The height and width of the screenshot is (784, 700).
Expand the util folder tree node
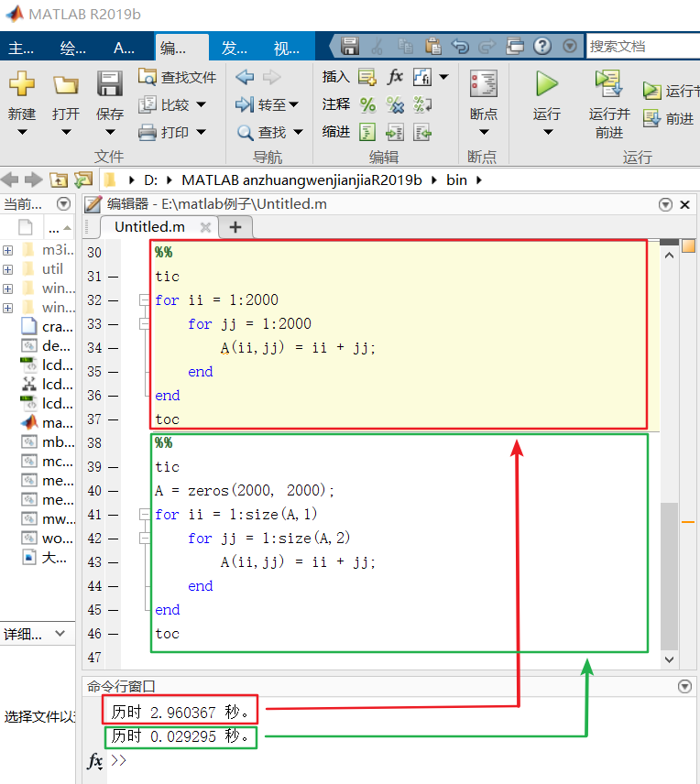pos(8,269)
